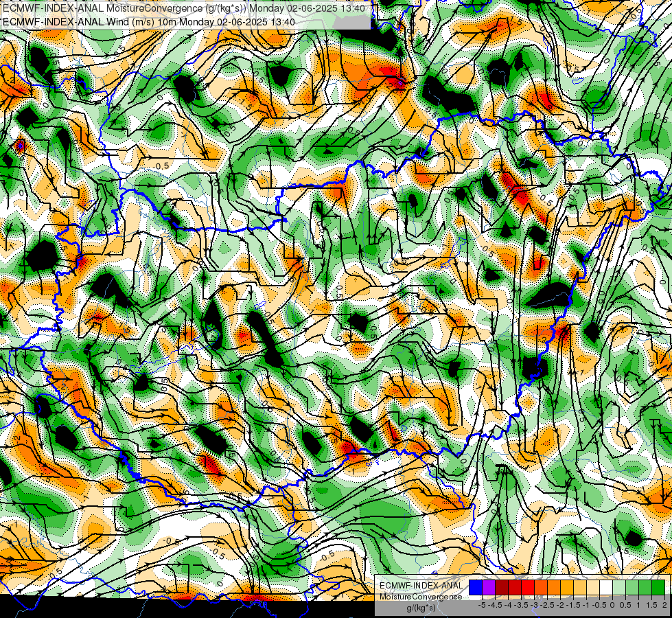672x618 pixels.
Task: Click the legend tick label -5
Action: pyautogui.click(x=482, y=605)
